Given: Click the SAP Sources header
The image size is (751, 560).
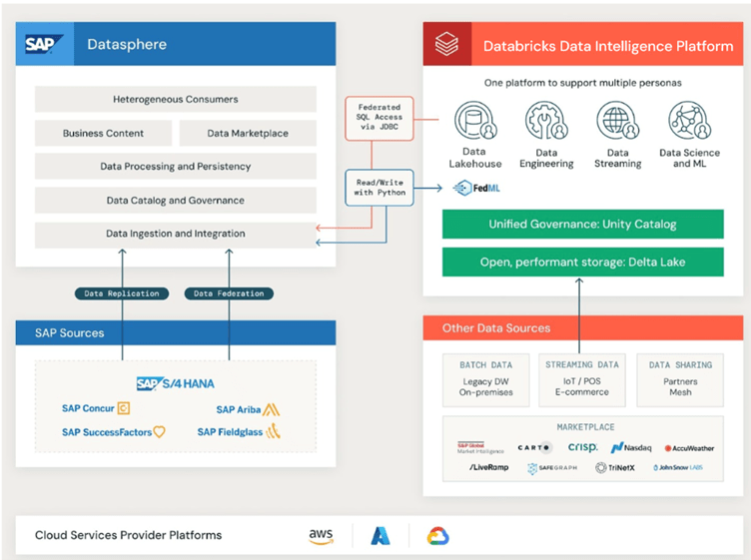Looking at the screenshot, I should pos(176,332).
